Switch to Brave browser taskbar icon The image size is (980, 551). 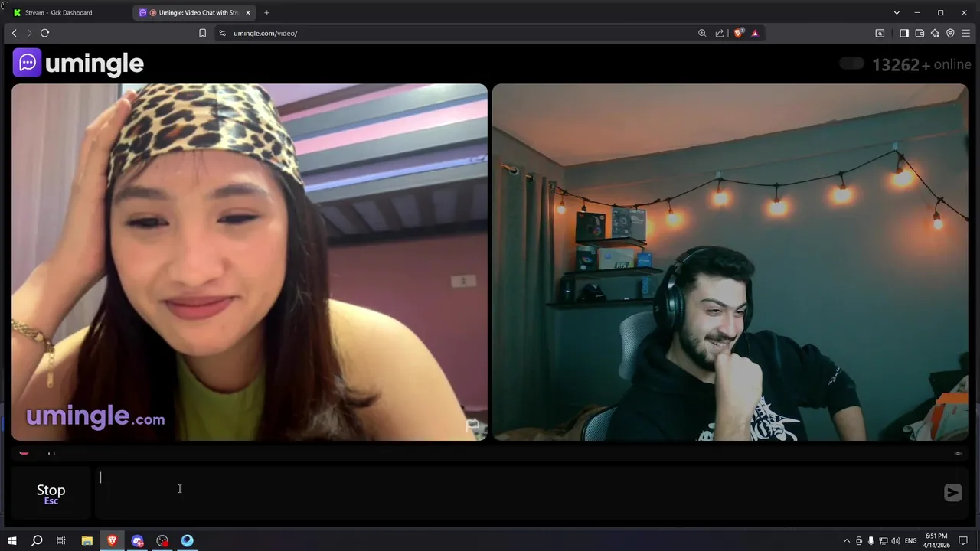(x=112, y=541)
